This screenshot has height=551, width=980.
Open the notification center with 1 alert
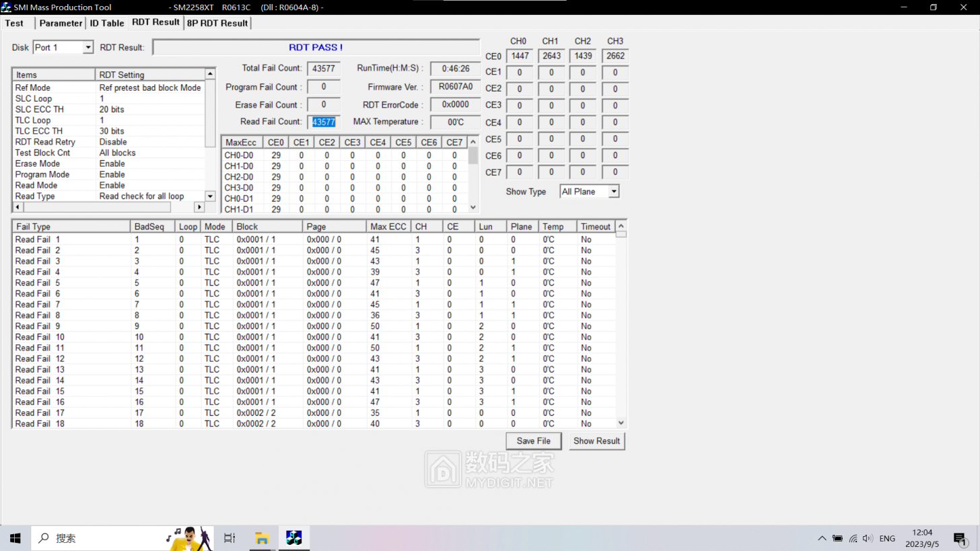pos(960,538)
